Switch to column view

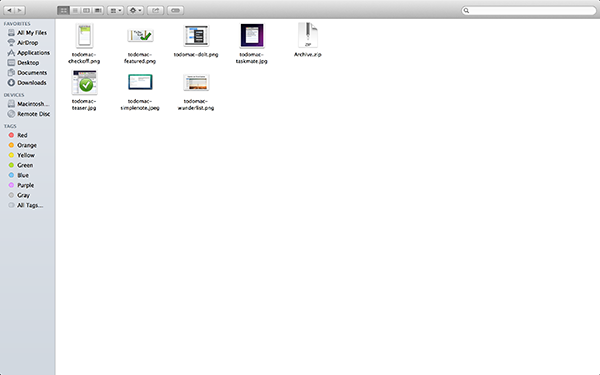pyautogui.click(x=86, y=10)
